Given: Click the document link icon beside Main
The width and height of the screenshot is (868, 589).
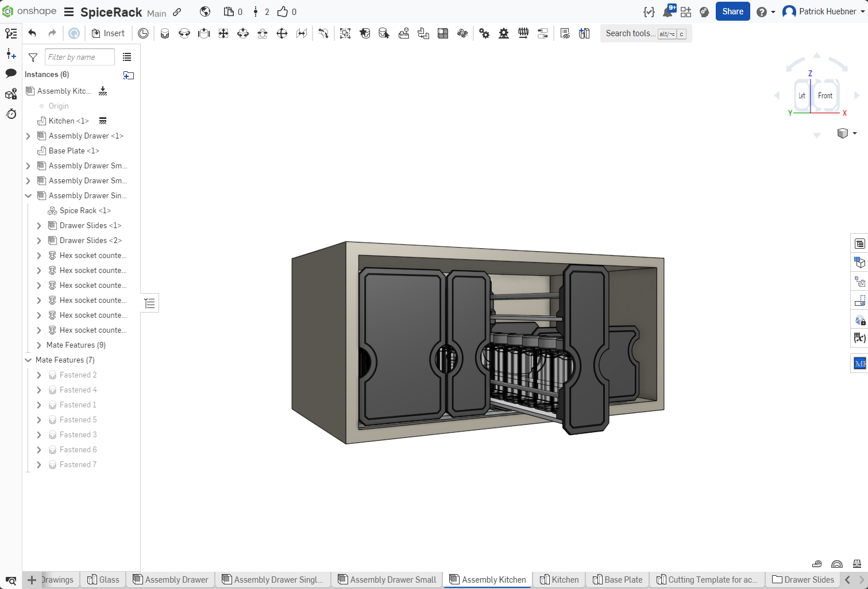Looking at the screenshot, I should 177,12.
